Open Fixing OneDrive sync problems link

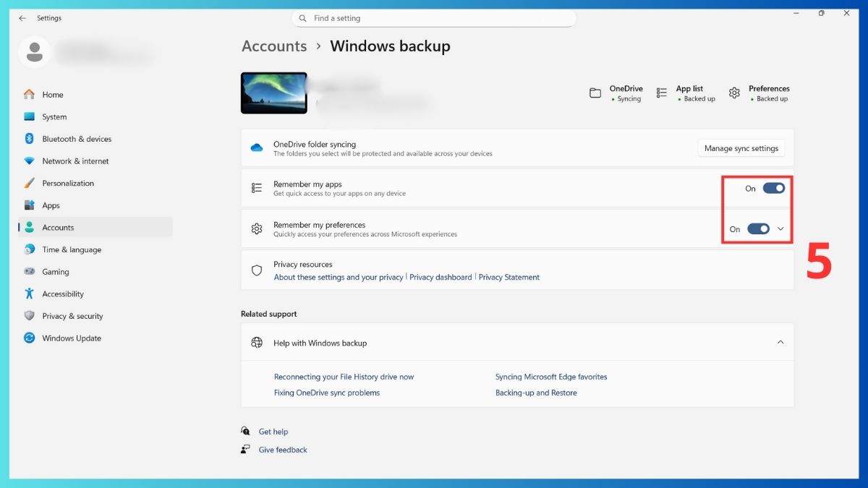click(x=326, y=393)
